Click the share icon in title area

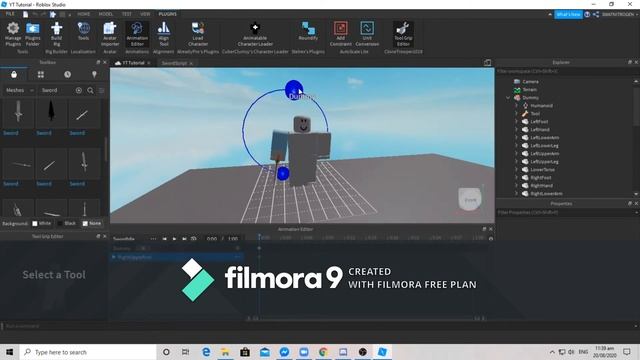(596, 14)
